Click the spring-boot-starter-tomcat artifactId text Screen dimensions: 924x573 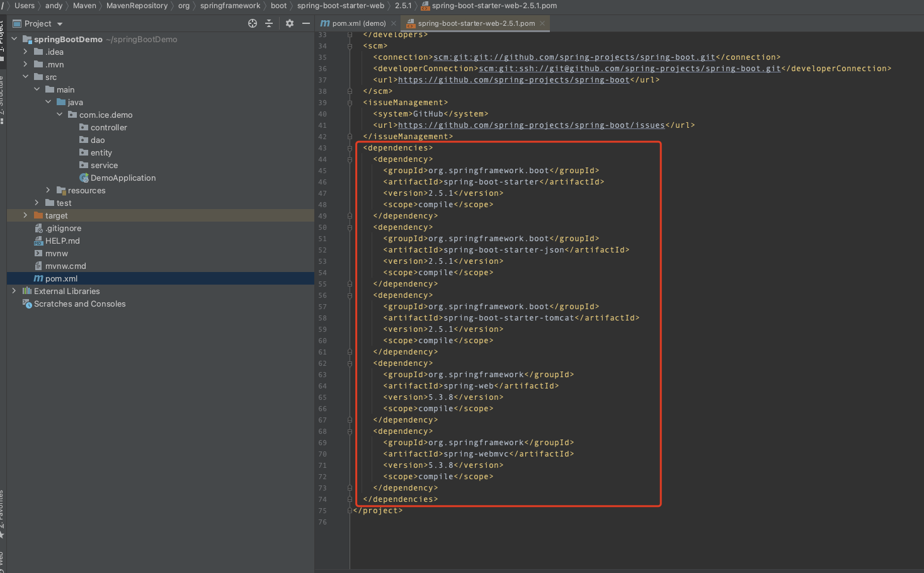509,318
